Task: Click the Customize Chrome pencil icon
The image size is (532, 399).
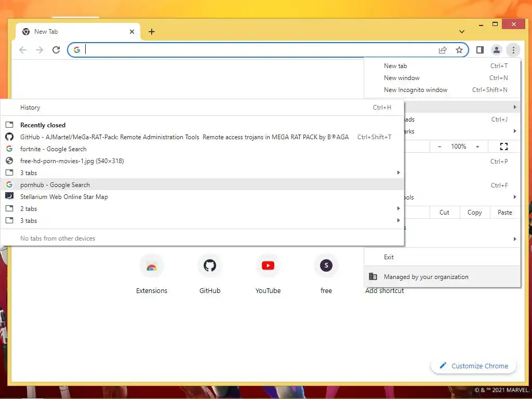Action: click(x=443, y=365)
